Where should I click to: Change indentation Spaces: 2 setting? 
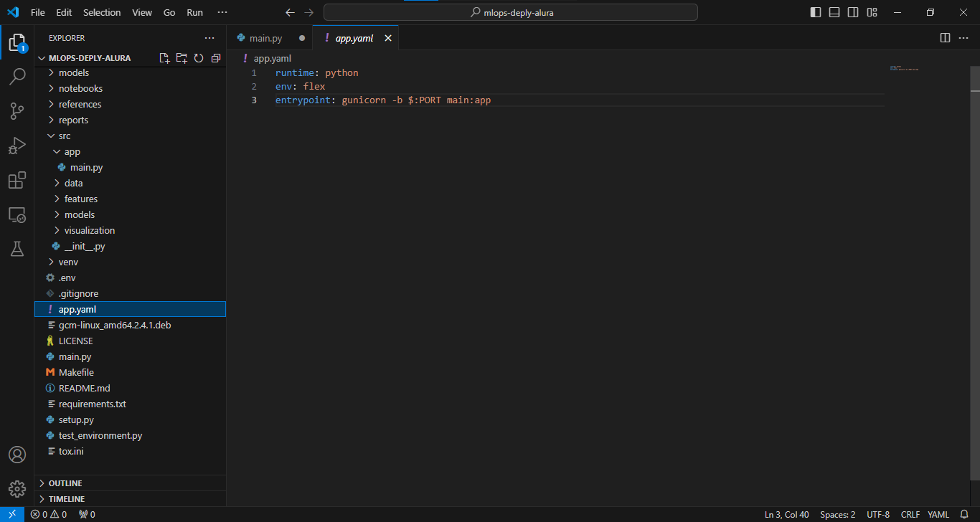coord(837,514)
